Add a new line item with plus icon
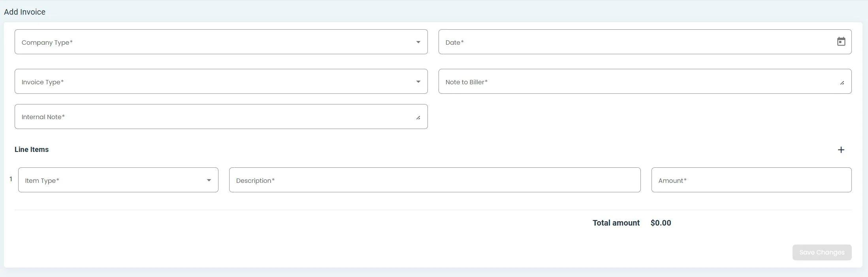 coord(841,150)
